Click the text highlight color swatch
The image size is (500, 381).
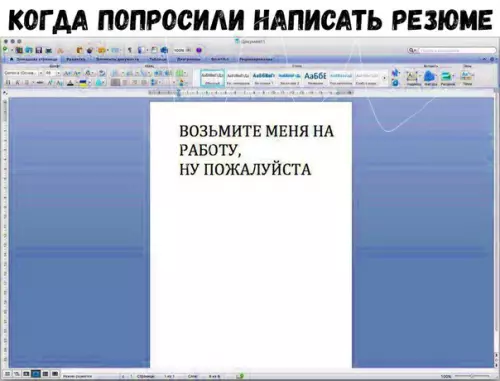(x=83, y=83)
